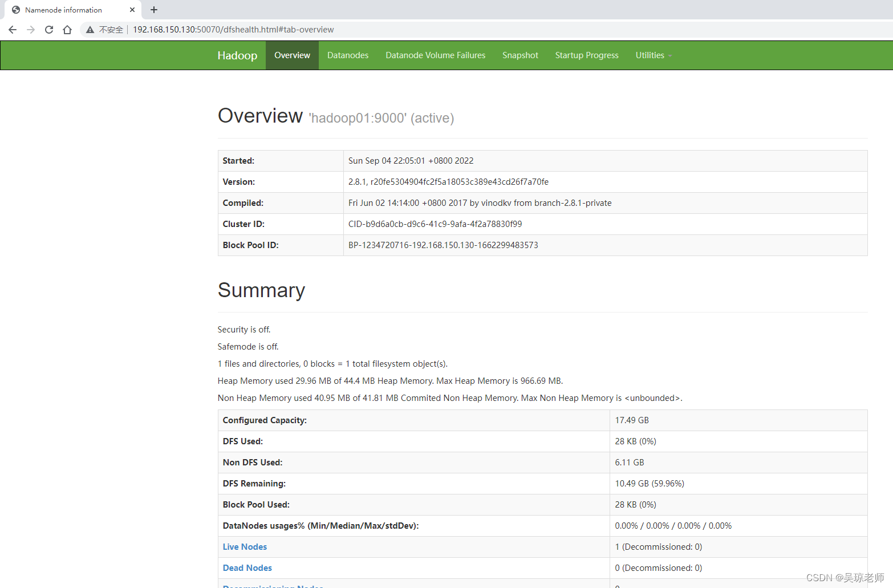Select the Compiled date value
The width and height of the screenshot is (893, 588).
(480, 203)
